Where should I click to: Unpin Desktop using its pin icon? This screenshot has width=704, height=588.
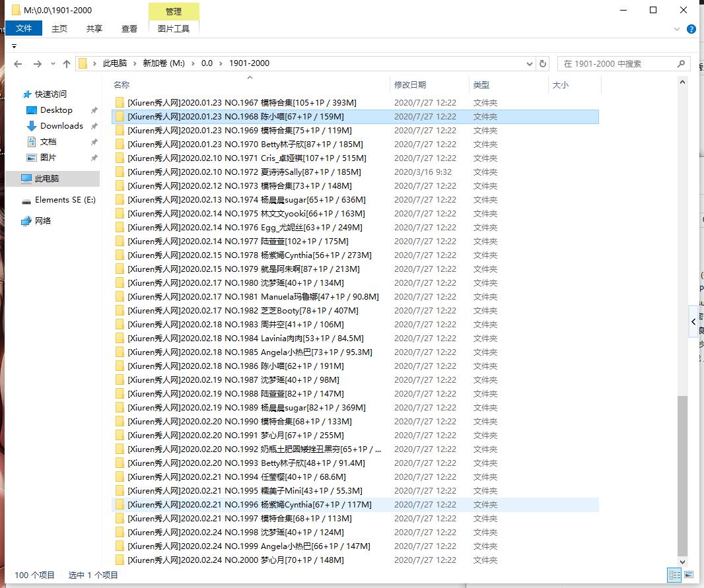click(94, 110)
